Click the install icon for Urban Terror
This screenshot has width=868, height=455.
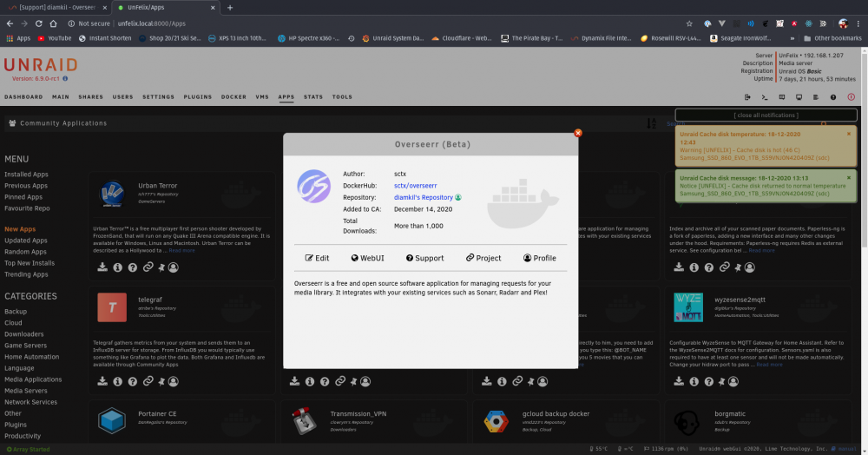tap(102, 267)
